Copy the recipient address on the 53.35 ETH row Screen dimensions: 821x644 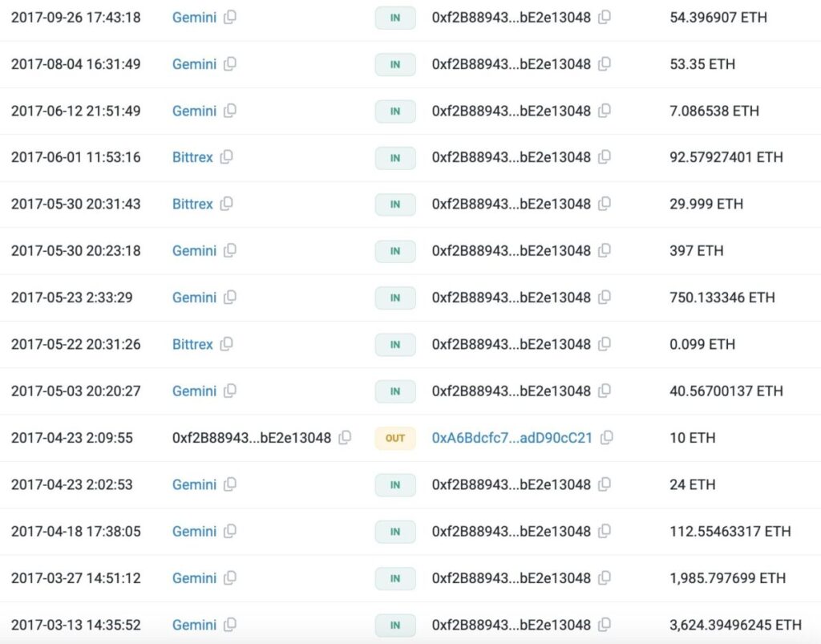[x=605, y=64]
